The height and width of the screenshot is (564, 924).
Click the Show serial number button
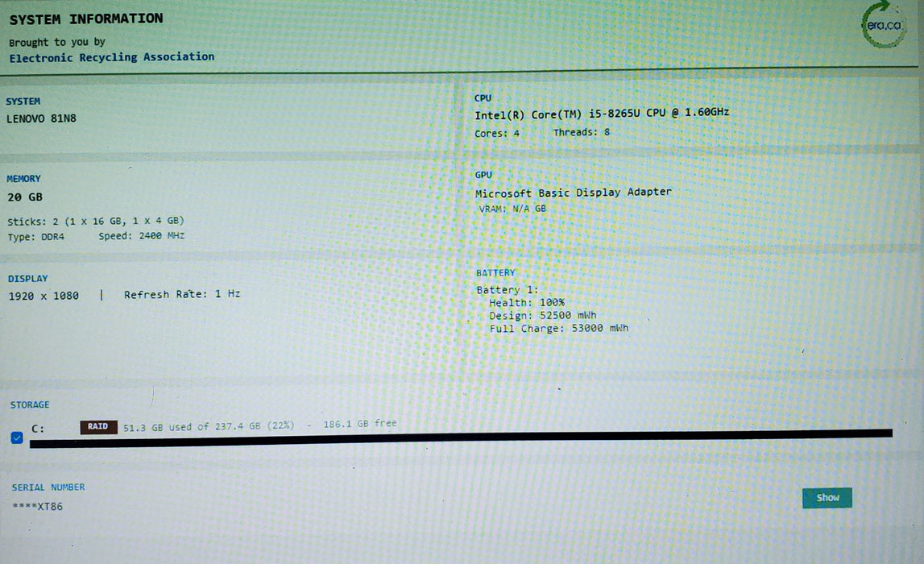827,497
